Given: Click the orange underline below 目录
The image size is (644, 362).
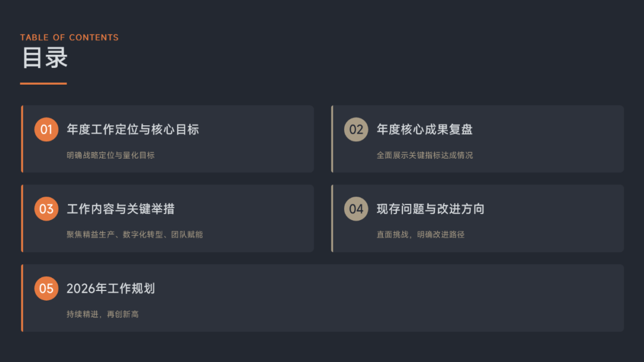Looking at the screenshot, I should point(43,83).
